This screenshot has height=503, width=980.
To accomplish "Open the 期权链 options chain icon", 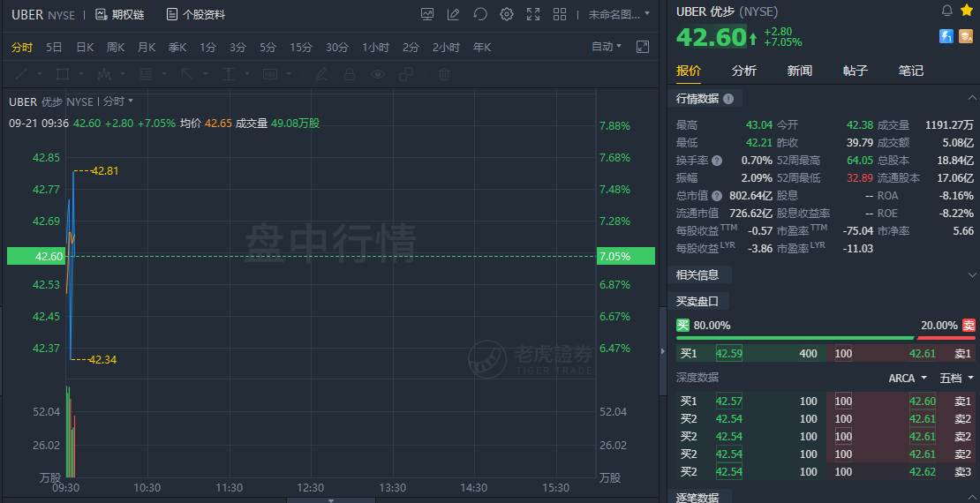I will (102, 14).
